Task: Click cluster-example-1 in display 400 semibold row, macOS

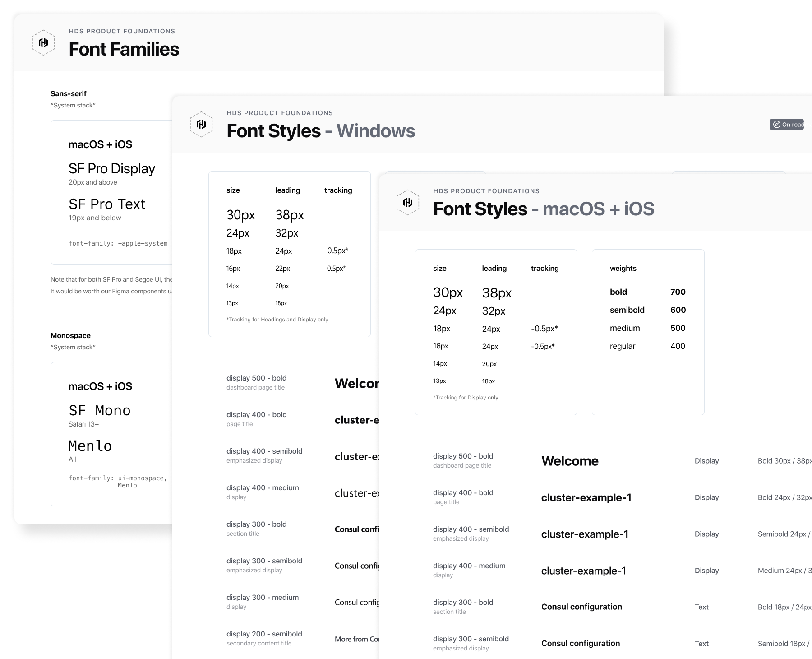Action: click(585, 534)
